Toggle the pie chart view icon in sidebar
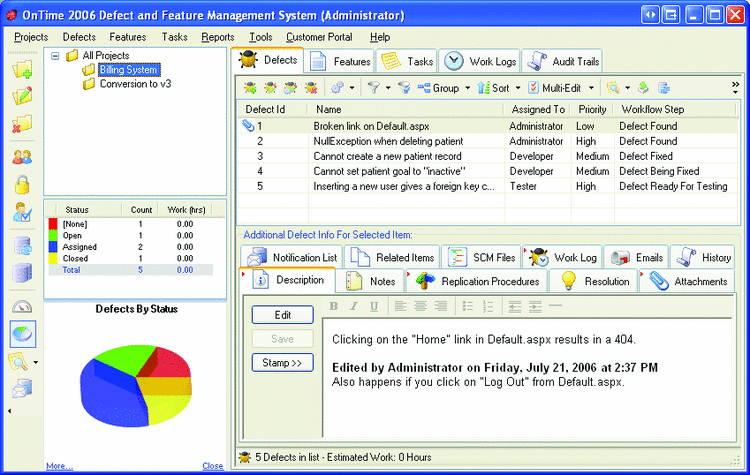Viewport: 750px width, 475px height. (22, 334)
